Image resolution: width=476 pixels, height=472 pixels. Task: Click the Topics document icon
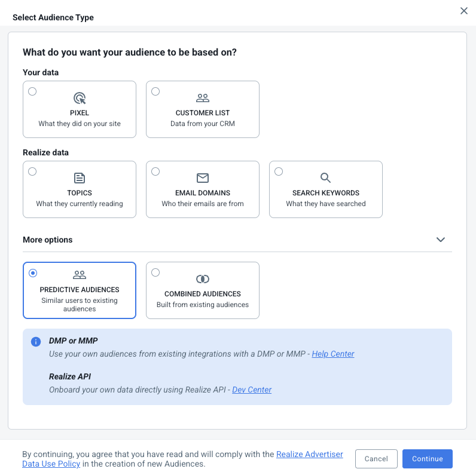click(x=80, y=178)
